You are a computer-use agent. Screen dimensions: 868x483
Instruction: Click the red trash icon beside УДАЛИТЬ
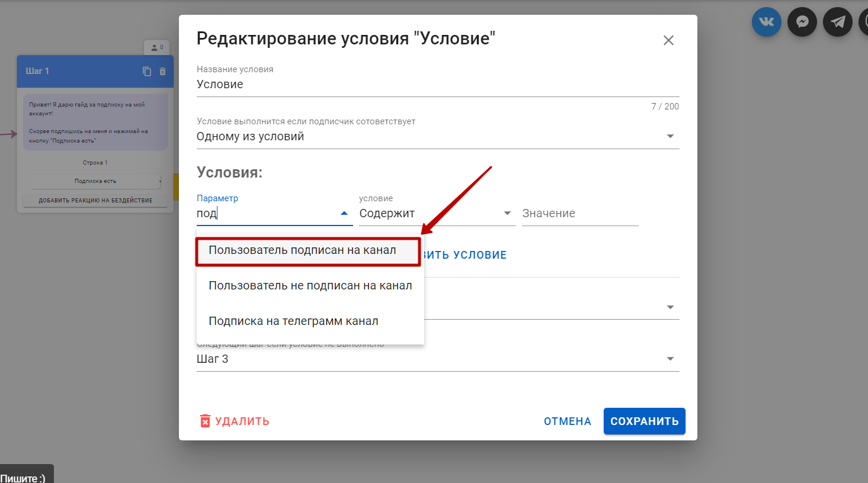click(205, 421)
